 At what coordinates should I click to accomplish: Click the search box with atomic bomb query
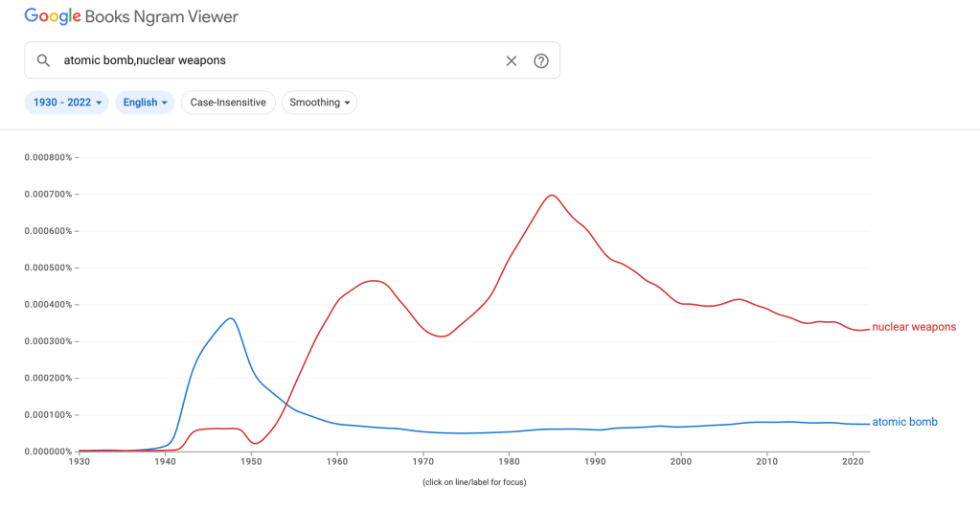(x=278, y=60)
